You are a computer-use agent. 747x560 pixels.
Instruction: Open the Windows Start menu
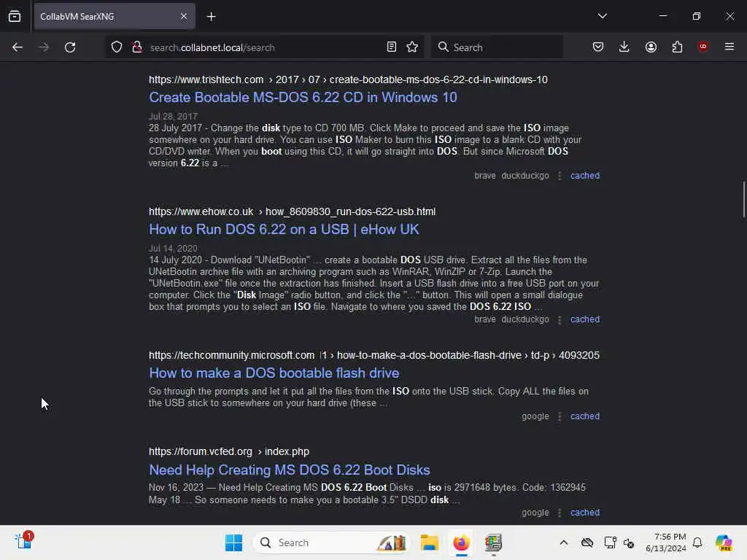coord(233,542)
